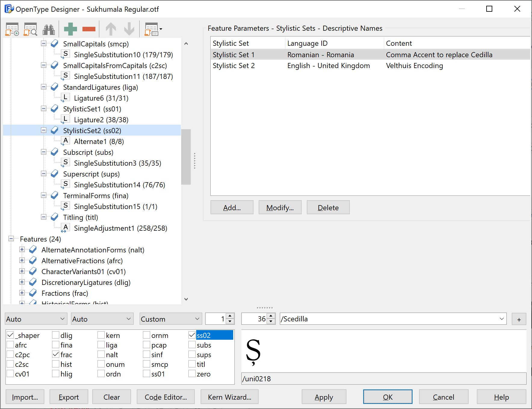Enable the kern feature checkbox
The image size is (532, 409).
tap(101, 335)
